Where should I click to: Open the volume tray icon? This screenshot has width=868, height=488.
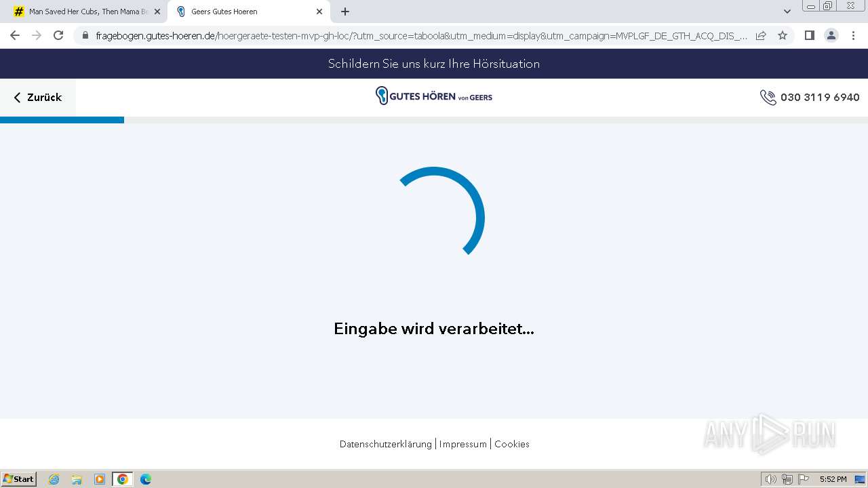click(771, 479)
